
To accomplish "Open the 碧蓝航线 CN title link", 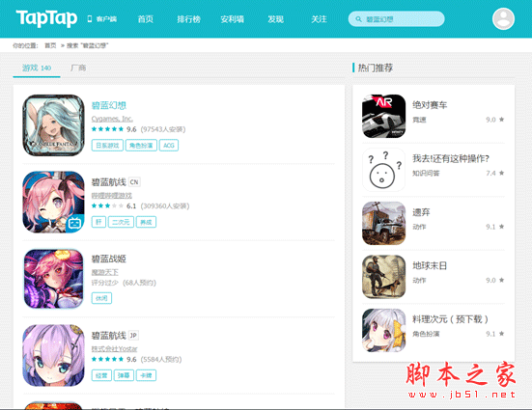I will 108,182.
